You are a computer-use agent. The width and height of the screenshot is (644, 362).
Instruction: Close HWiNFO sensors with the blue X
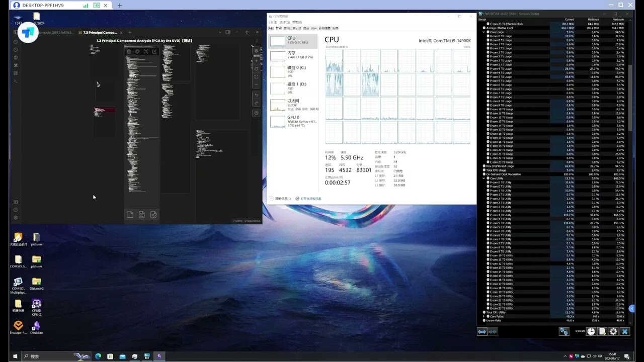pos(625,331)
